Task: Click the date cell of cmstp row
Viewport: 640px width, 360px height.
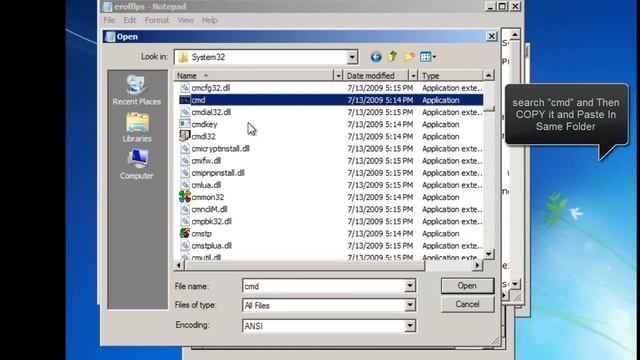Action: [x=380, y=233]
